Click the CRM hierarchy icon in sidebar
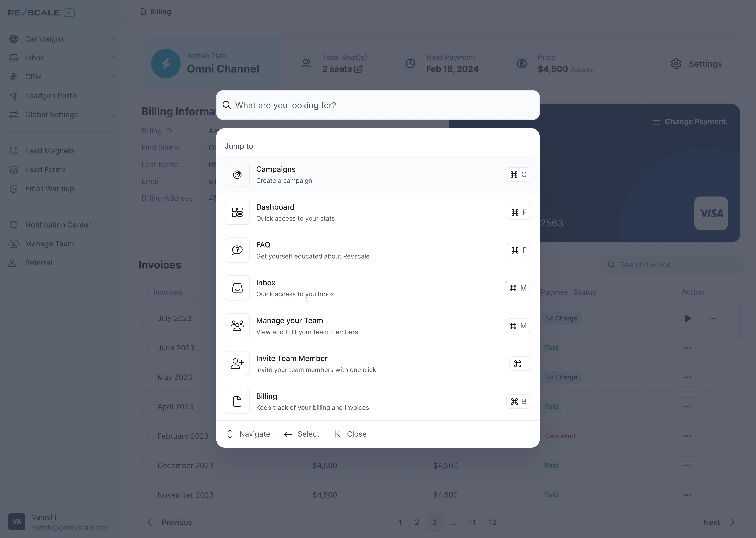This screenshot has width=756, height=538. [14, 77]
